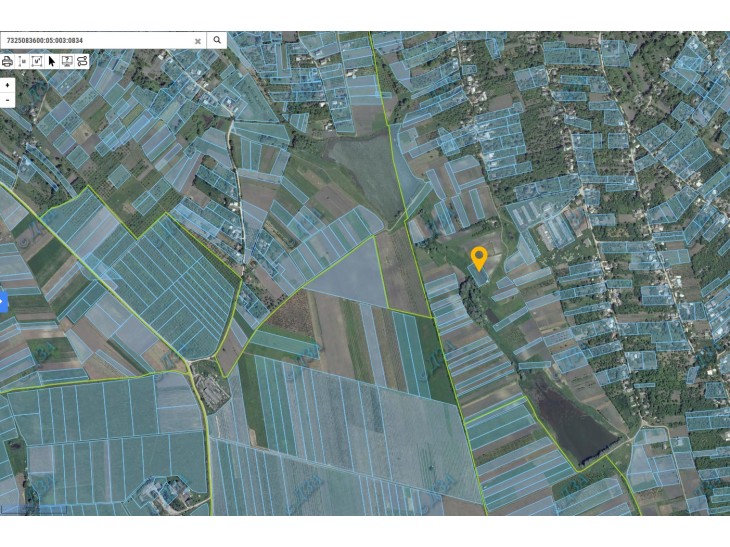Screen dimensions: 730x547
Task: Zoom out the map with minus button
Action: coord(7,100)
